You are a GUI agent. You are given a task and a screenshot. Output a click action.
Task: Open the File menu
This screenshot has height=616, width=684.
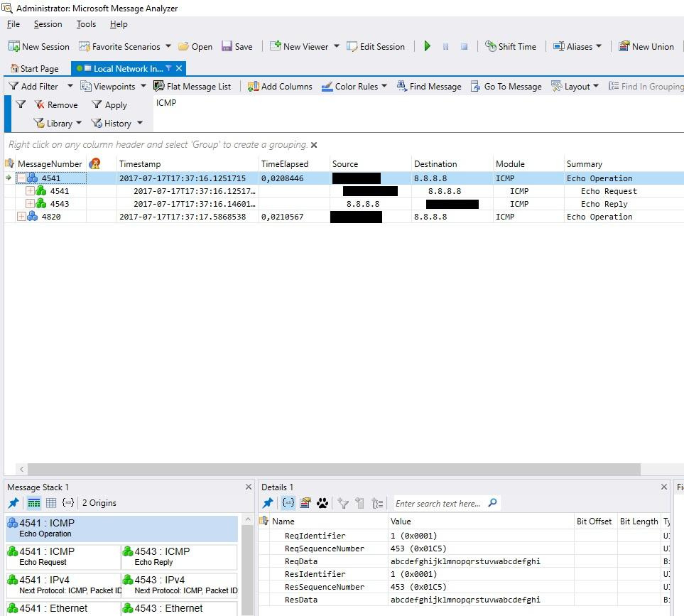click(13, 24)
